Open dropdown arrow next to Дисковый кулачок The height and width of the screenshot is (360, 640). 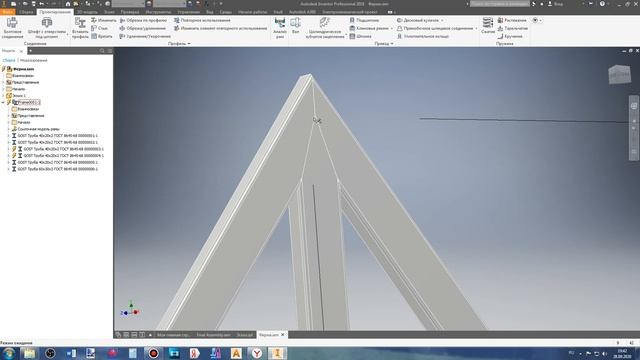[442, 20]
